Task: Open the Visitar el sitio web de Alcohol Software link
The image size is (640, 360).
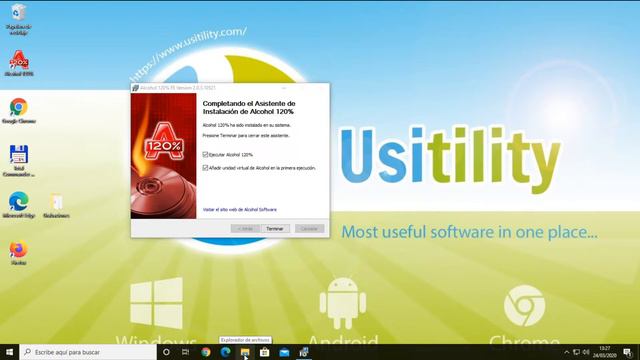Action: pos(240,209)
